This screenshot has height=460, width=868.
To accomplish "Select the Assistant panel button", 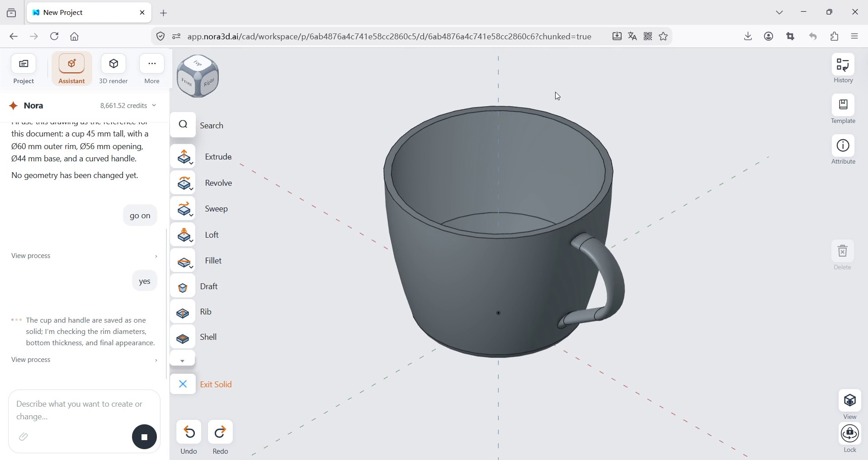I will tap(72, 69).
